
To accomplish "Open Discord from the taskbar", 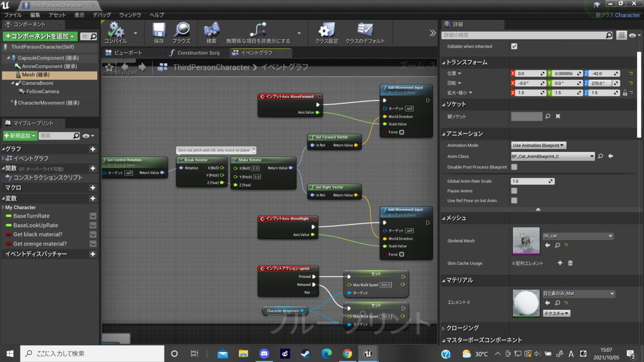I will point(264,354).
